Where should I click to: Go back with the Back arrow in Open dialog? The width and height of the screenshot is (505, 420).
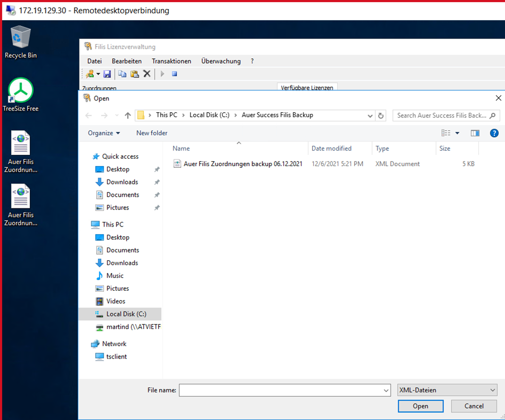click(89, 115)
